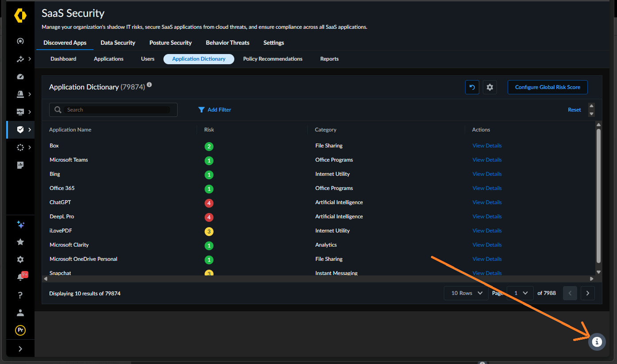Open View Details for Microsoft Teams
The width and height of the screenshot is (617, 364).
[x=487, y=160]
